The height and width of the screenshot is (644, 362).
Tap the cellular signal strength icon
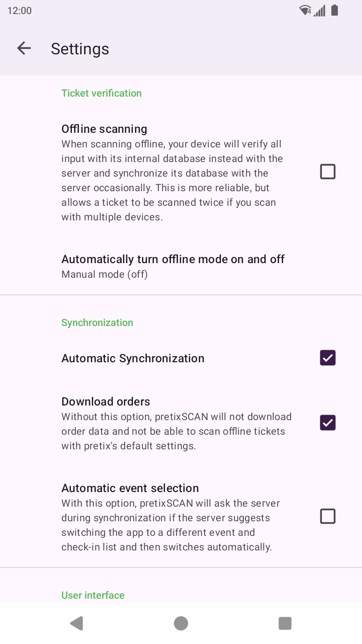[319, 11]
